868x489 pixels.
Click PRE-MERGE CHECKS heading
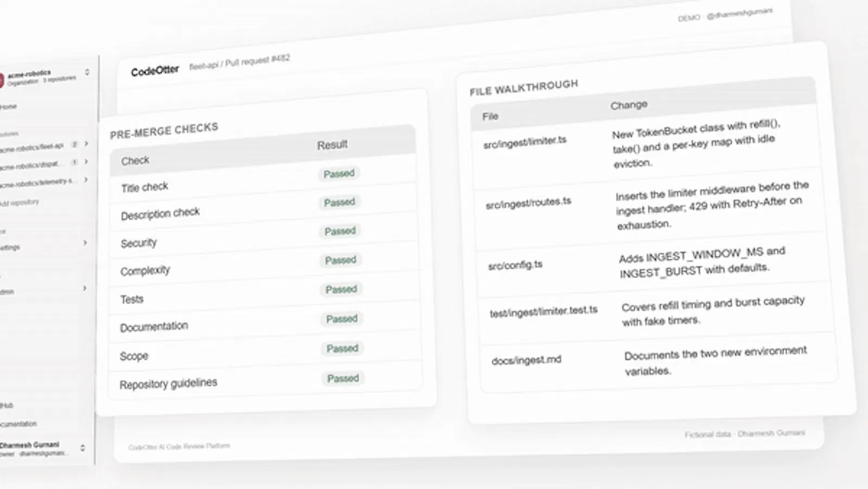click(164, 131)
